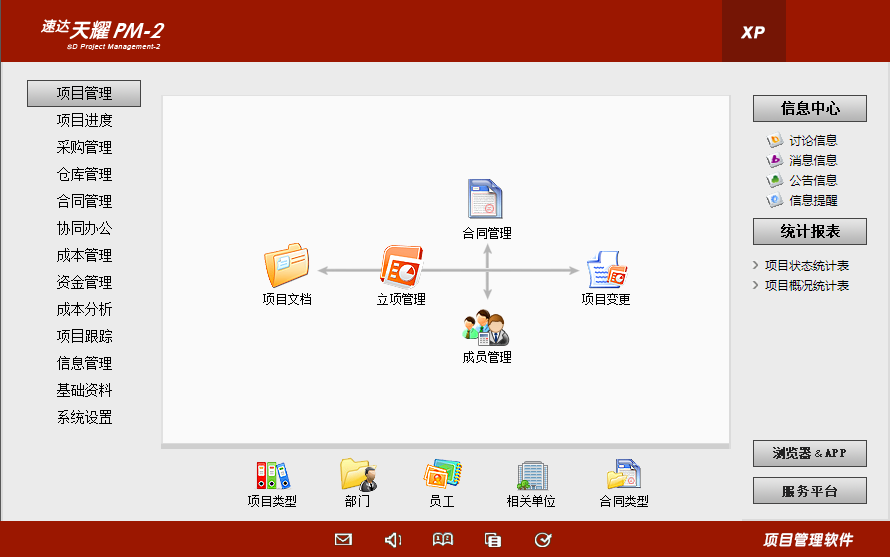Open the 合同管理 icon in the workflow diagram

(487, 200)
